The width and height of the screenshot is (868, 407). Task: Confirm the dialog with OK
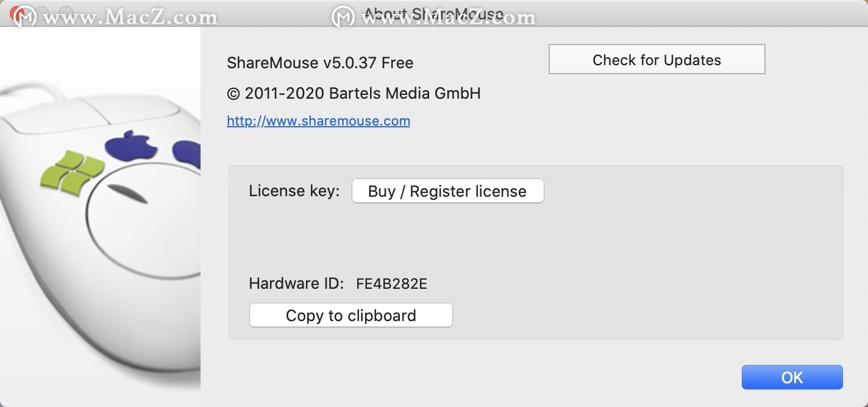[x=792, y=377]
